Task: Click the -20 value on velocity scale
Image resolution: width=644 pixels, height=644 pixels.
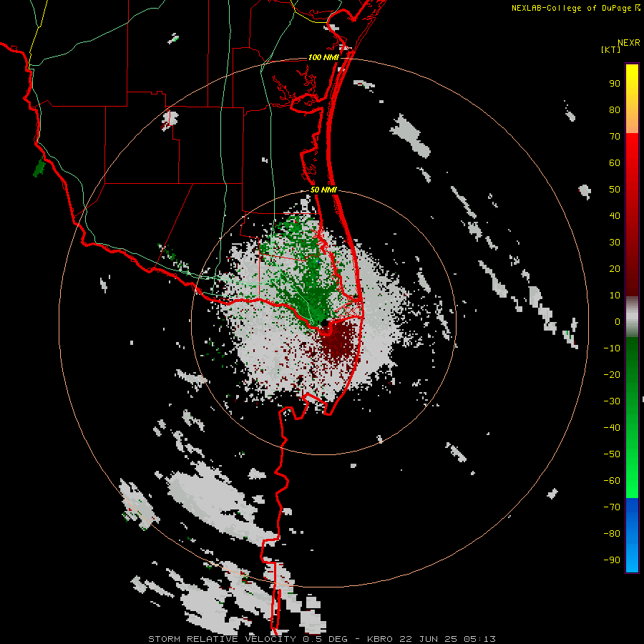Action: (x=612, y=375)
